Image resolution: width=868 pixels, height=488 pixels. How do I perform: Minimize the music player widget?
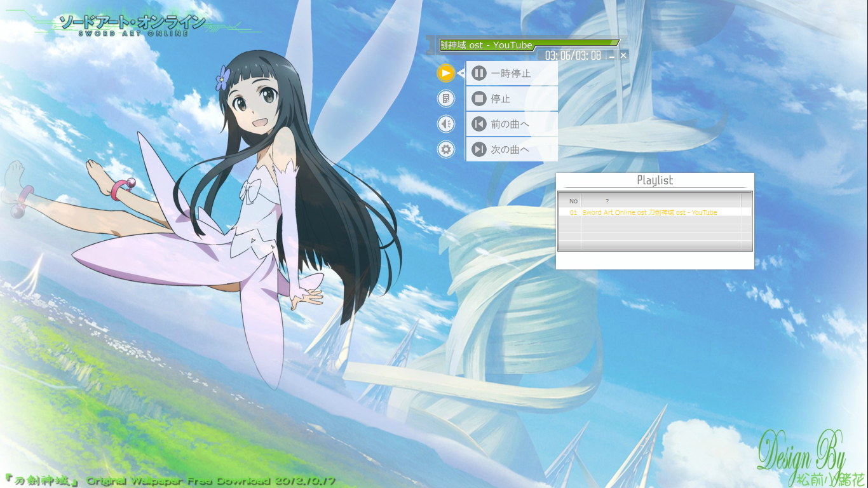[x=612, y=56]
